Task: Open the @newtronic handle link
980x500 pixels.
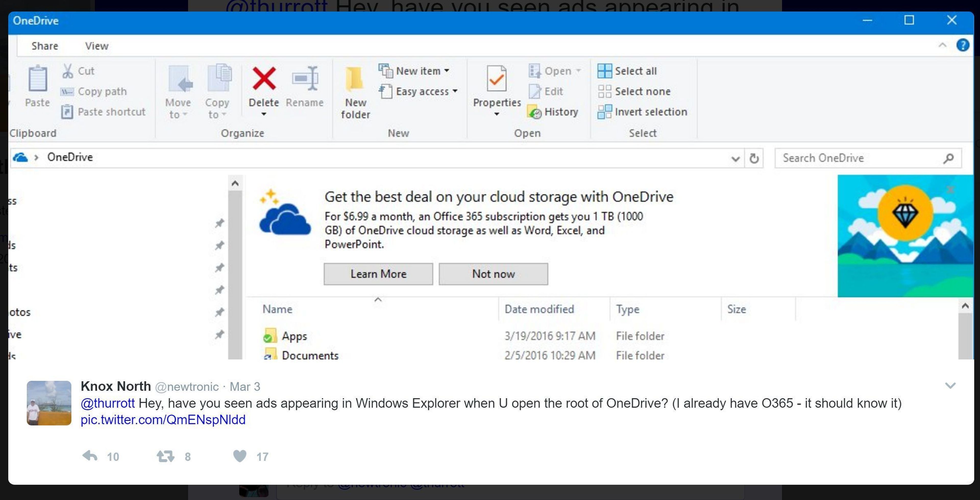Action: 187,387
